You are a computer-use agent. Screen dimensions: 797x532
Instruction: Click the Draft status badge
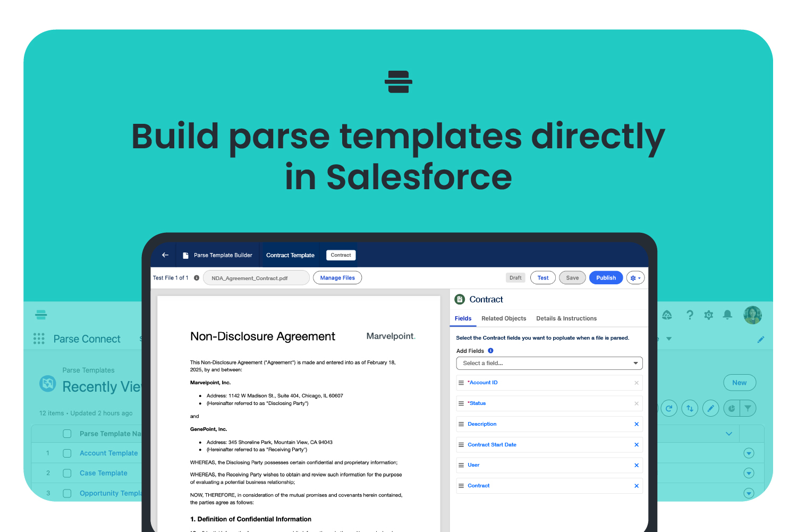[515, 278]
